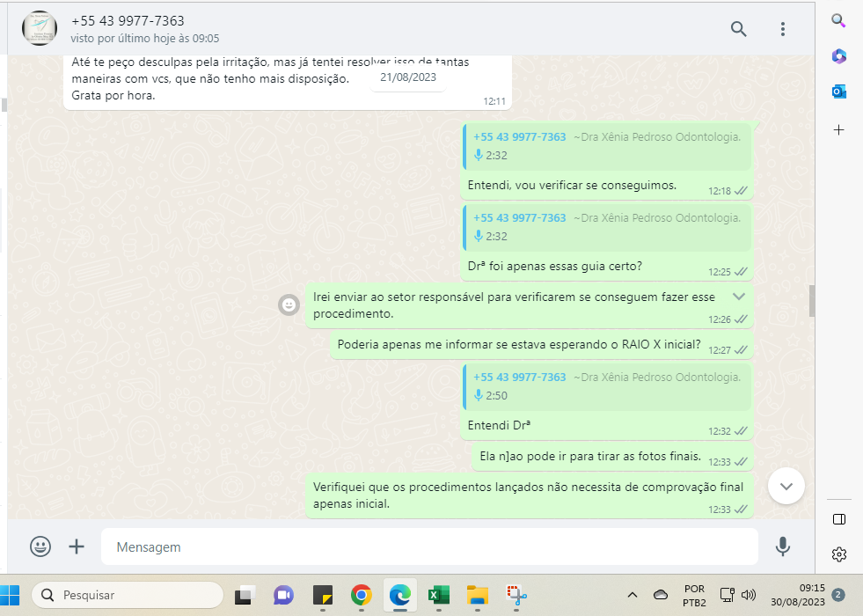Change keyboard language POR PTB2
This screenshot has width=863, height=616.
694,596
